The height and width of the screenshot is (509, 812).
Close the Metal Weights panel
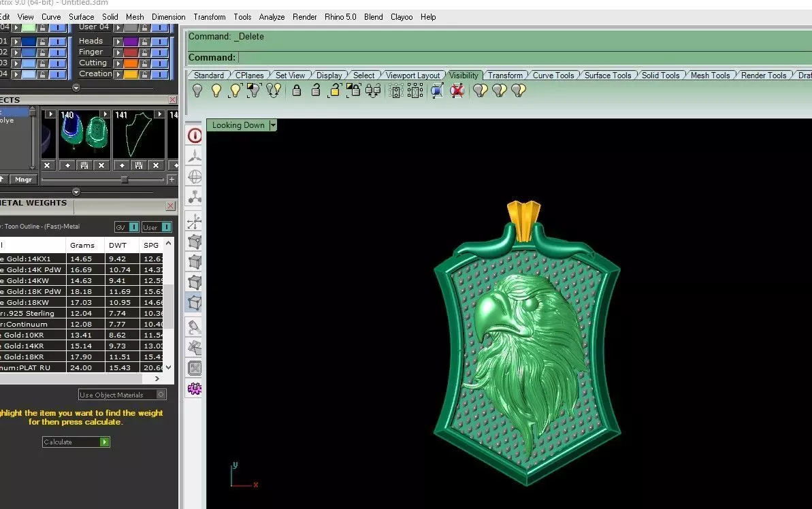[x=170, y=206]
